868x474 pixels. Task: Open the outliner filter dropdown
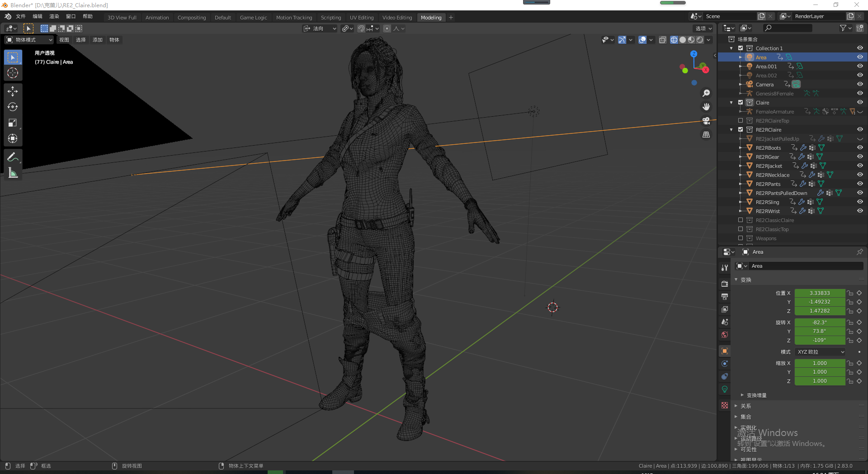tap(845, 28)
